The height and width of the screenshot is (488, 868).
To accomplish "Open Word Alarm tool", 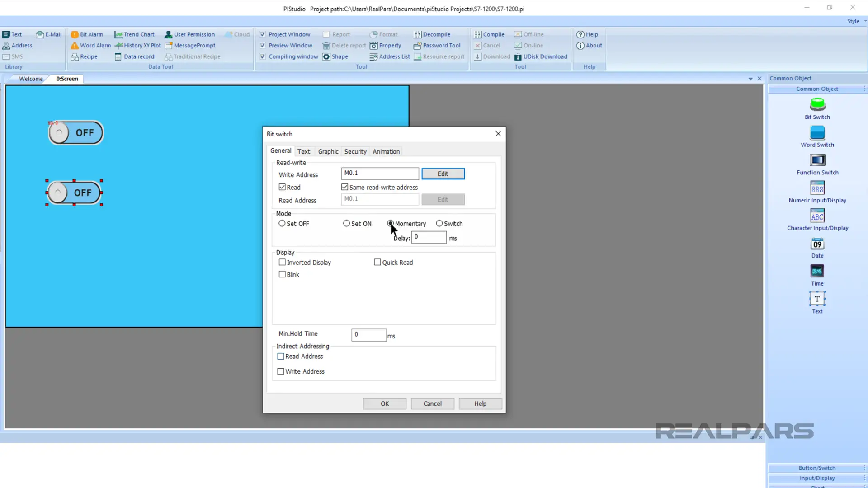I will [x=90, y=46].
